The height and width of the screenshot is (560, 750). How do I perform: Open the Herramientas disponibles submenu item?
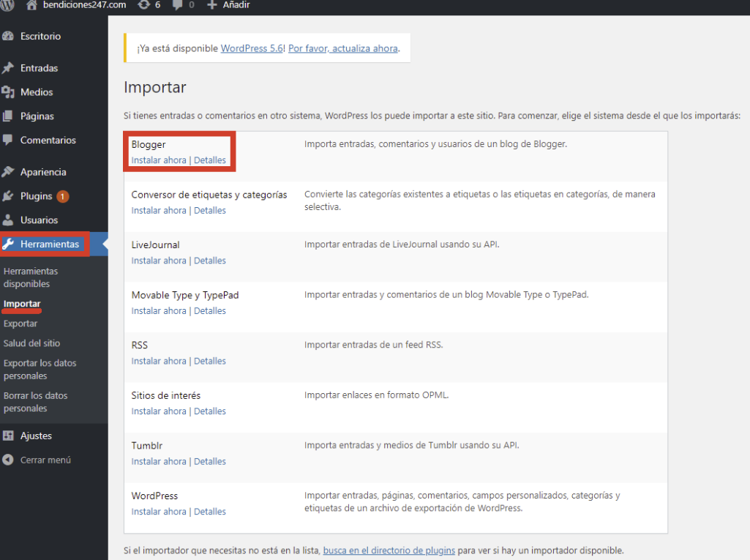31,277
